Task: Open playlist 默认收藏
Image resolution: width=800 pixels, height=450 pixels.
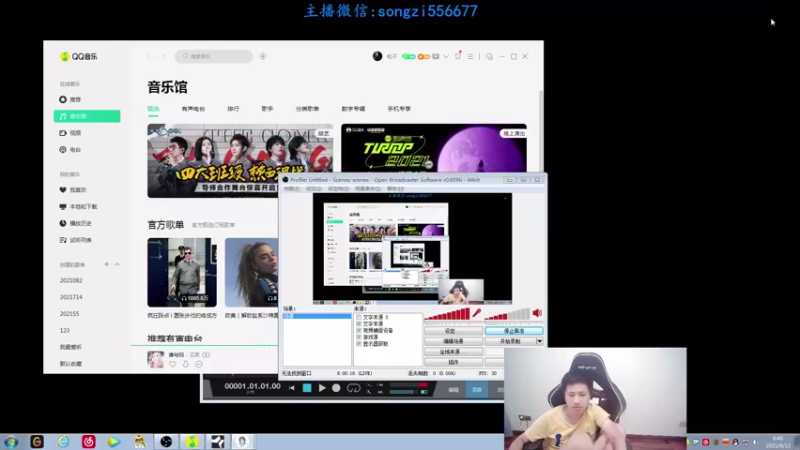Action: pyautogui.click(x=71, y=364)
